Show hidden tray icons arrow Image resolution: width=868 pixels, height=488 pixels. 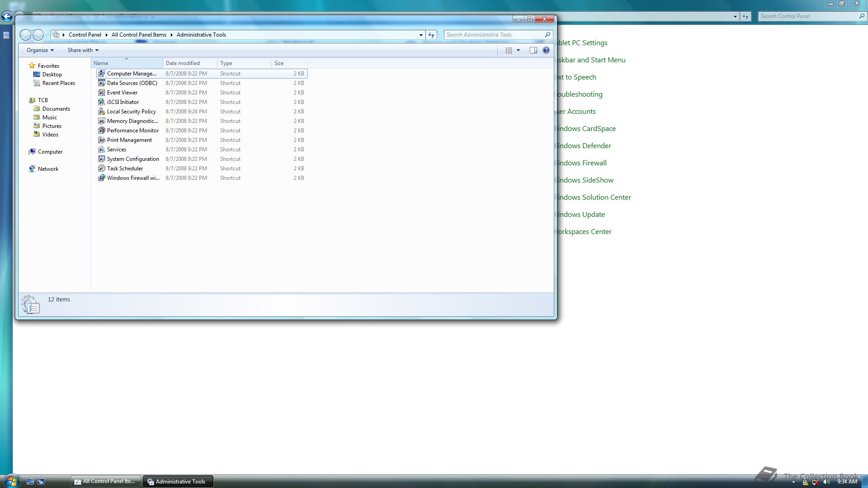tap(793, 482)
